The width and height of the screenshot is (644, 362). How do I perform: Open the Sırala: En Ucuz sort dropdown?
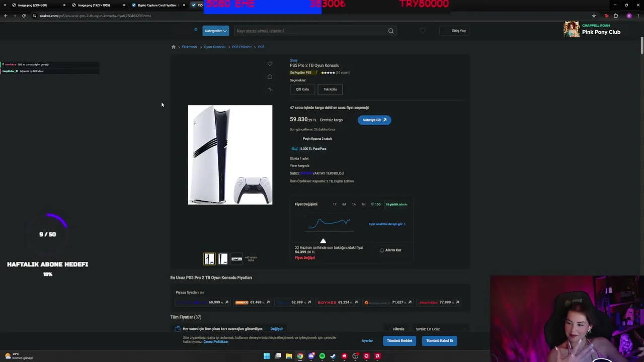pos(440,329)
